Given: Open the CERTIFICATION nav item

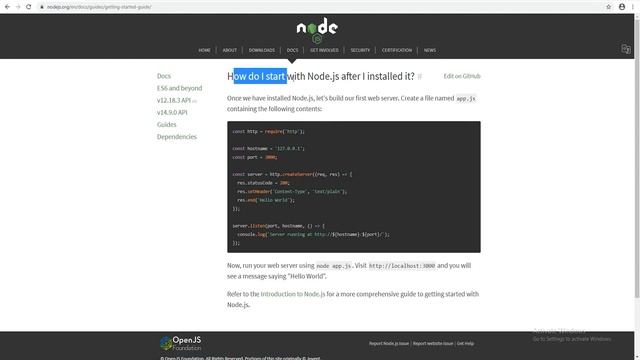Looking at the screenshot, I should tap(397, 50).
